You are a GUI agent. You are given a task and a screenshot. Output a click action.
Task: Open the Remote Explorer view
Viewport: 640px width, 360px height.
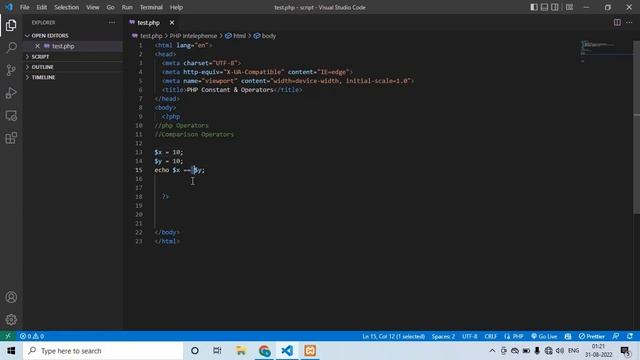(11, 116)
